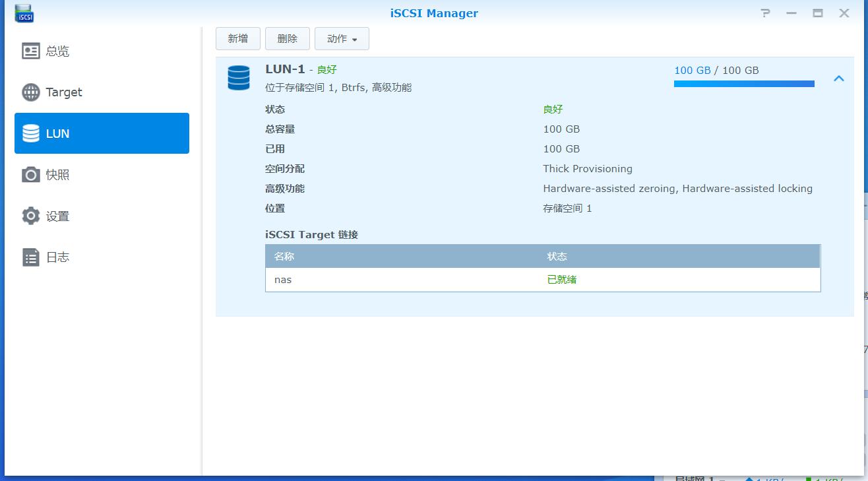Click the LUN-1 disk stack icon
The image size is (868, 481).
click(238, 77)
